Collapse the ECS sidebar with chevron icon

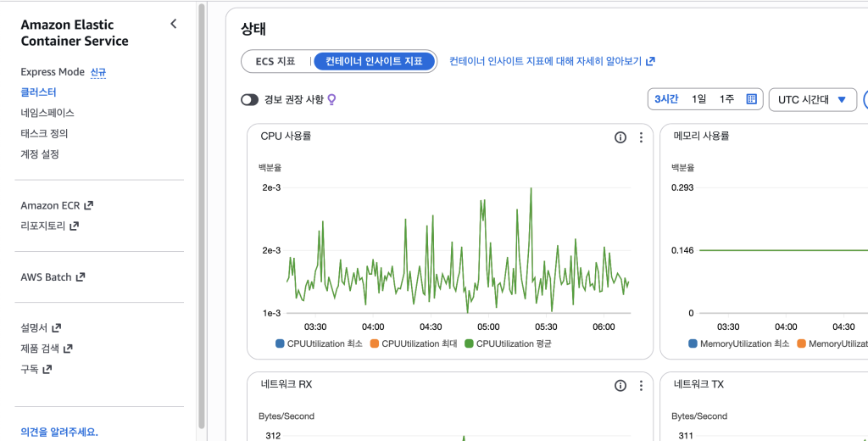click(x=173, y=24)
